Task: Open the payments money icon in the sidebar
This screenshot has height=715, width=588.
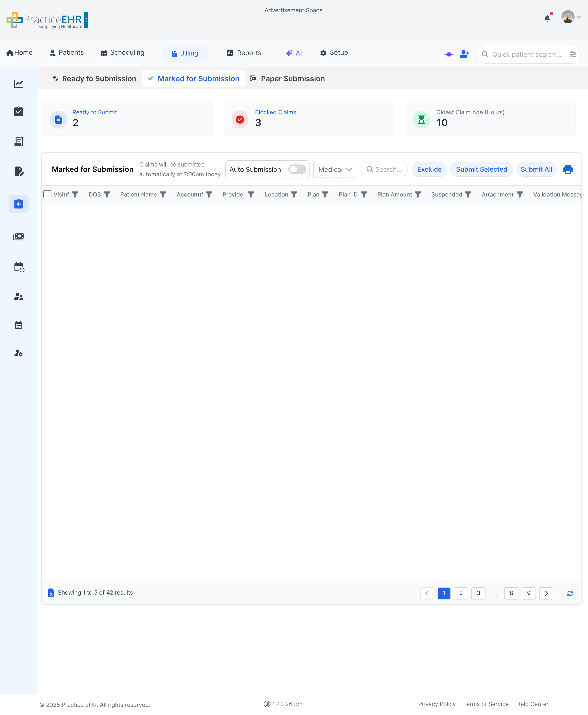Action: (18, 236)
